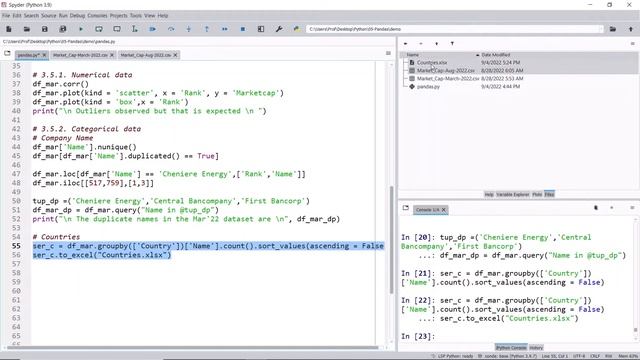
Task: Switch to the History tab
Action: pyautogui.click(x=536, y=347)
